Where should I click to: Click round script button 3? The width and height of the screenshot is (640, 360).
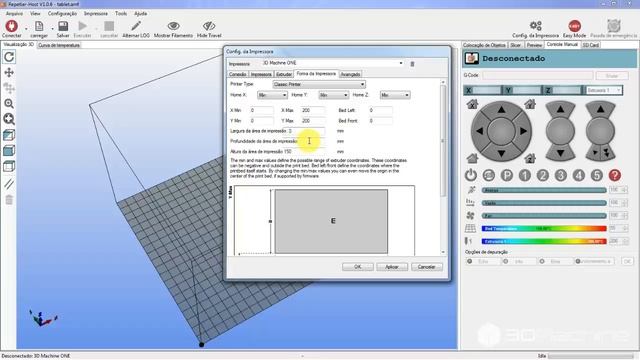coord(560,176)
